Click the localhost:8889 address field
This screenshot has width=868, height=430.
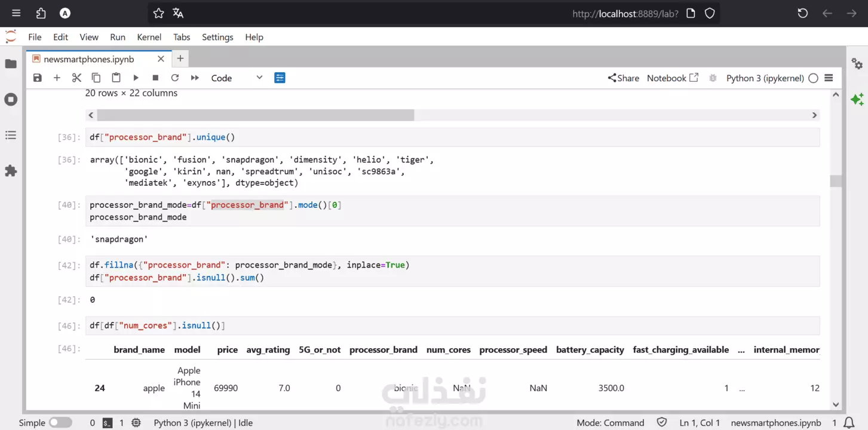click(x=625, y=13)
